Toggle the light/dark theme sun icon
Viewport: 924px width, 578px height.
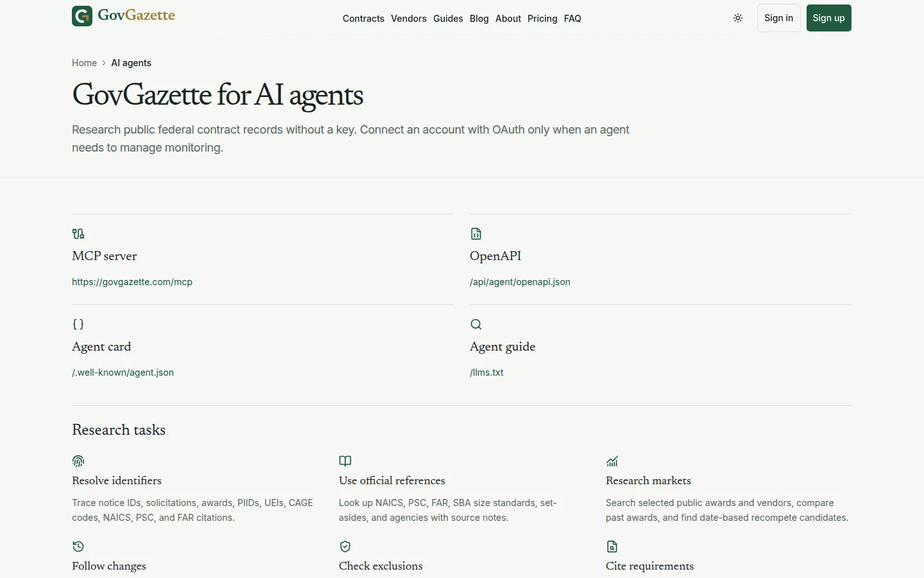click(x=738, y=18)
